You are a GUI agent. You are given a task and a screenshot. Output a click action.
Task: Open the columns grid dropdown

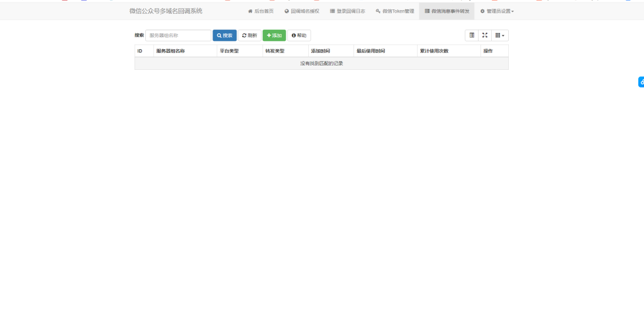500,35
